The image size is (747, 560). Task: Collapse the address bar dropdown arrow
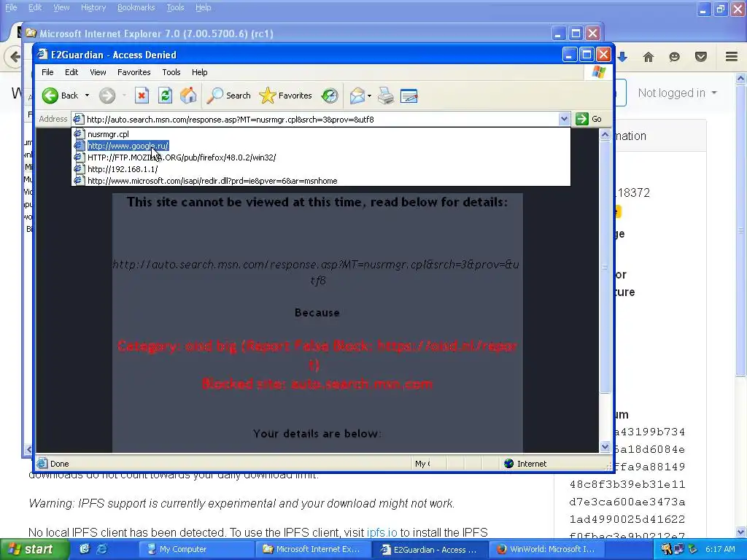click(564, 119)
